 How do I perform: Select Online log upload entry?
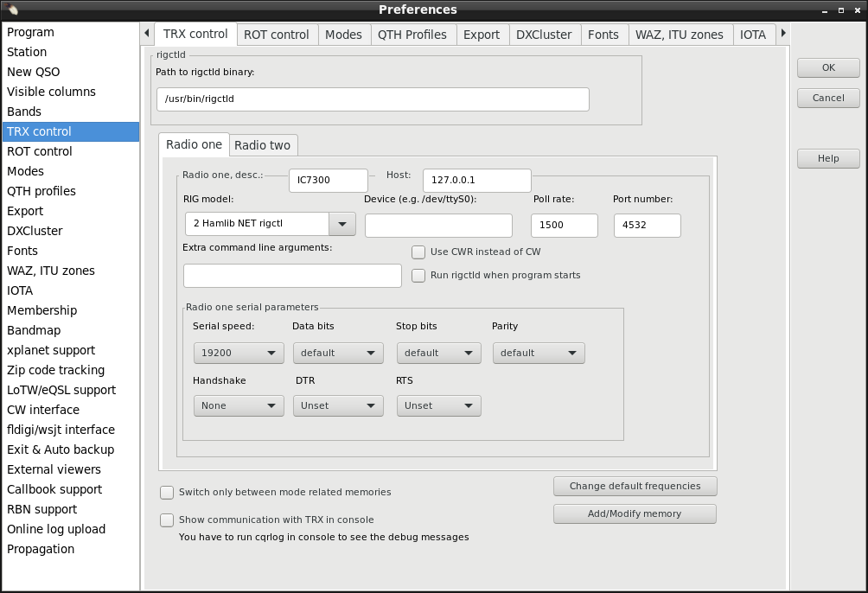tap(71, 530)
